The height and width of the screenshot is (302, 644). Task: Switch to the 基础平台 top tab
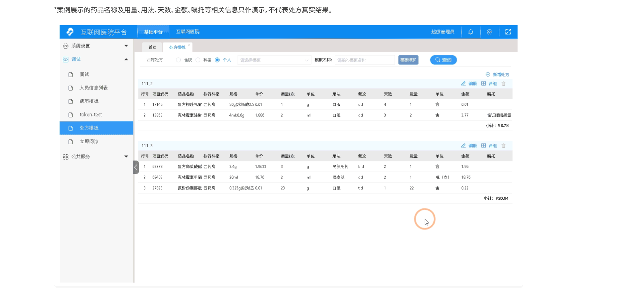(x=153, y=32)
